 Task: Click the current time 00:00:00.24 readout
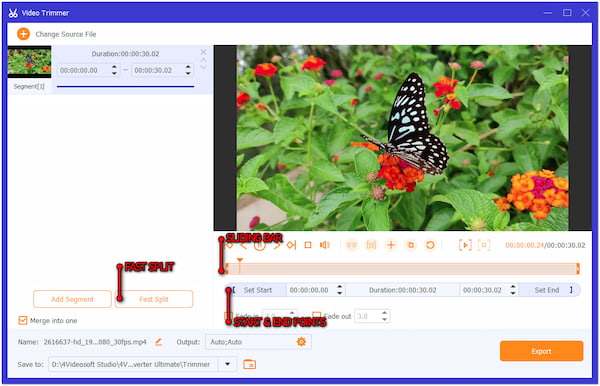[524, 245]
